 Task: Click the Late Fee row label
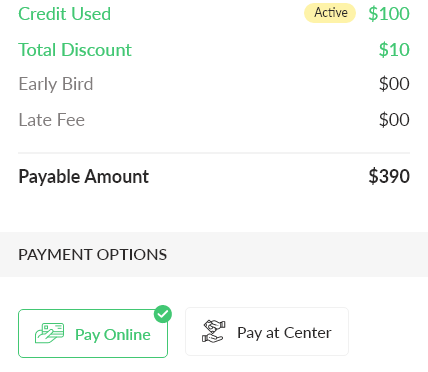coord(52,120)
